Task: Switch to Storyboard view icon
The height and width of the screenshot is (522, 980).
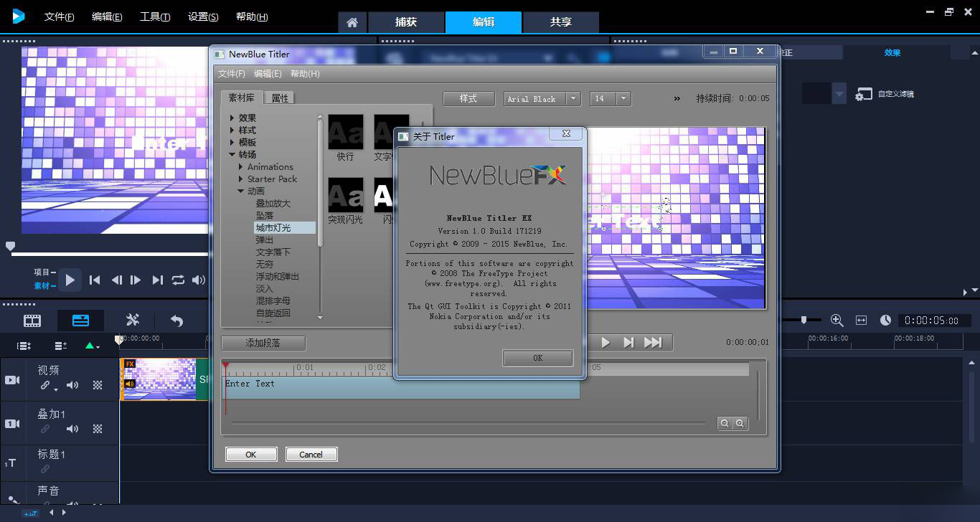Action: pos(32,321)
